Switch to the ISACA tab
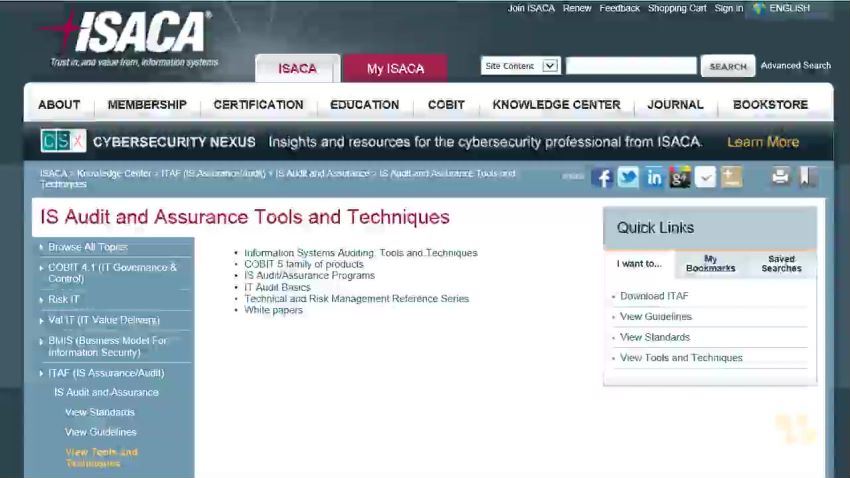 pos(298,69)
